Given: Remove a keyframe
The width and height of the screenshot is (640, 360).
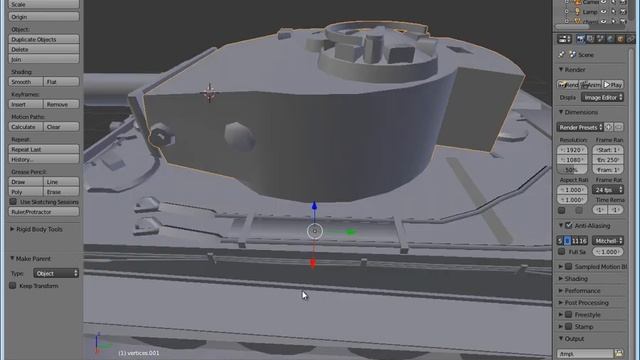Looking at the screenshot, I should coord(61,104).
